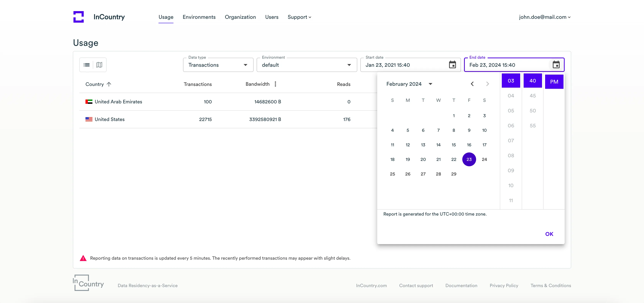Sort by Country ascending arrow
The width and height of the screenshot is (644, 303).
pyautogui.click(x=109, y=84)
